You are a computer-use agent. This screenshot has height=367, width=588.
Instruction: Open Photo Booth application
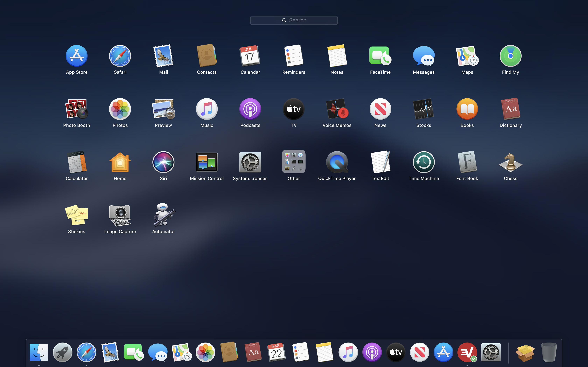[76, 109]
